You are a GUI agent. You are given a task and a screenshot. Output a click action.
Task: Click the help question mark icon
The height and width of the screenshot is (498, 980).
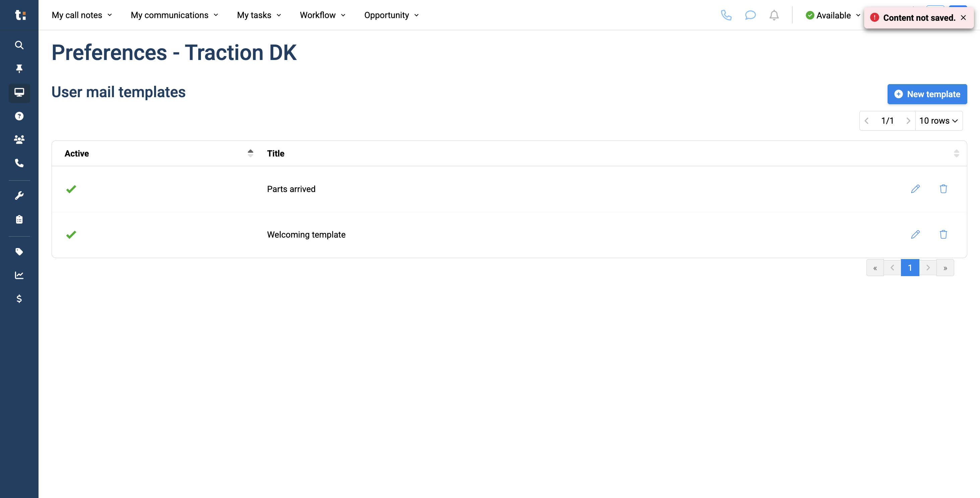coord(19,116)
